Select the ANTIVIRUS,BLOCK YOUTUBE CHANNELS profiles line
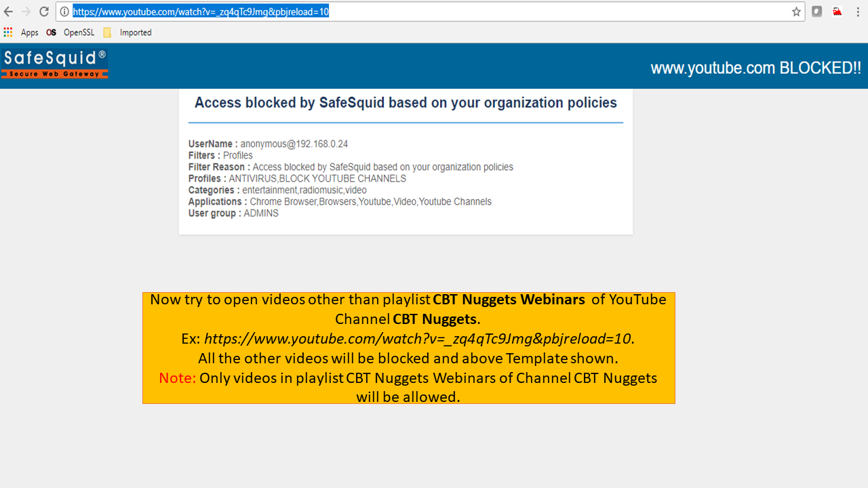868x488 pixels. (x=297, y=178)
